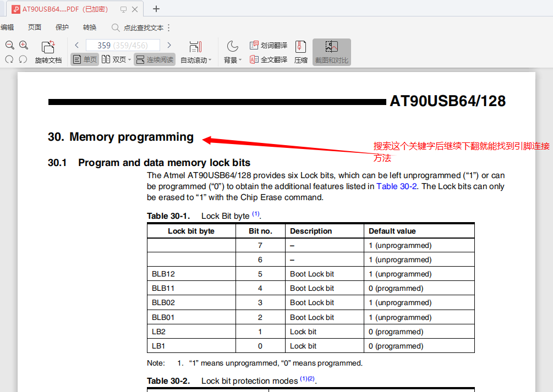Zoom out using the magnifier minus icon
Viewport: 553px width, 392px height.
click(9, 45)
